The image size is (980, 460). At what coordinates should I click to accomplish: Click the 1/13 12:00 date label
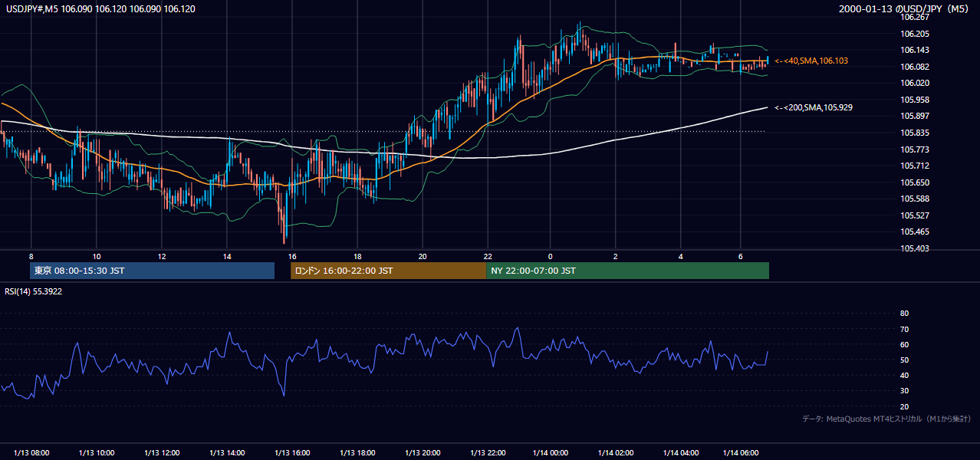click(162, 453)
